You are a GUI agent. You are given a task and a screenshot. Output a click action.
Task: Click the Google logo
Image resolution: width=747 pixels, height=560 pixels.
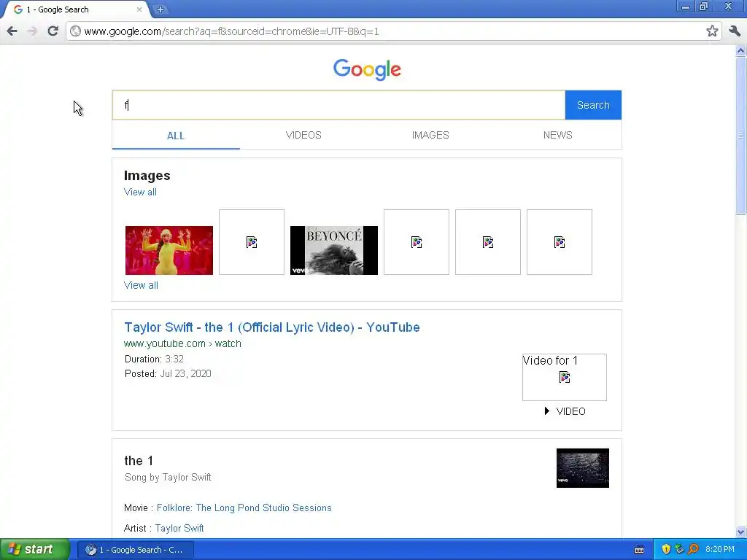(x=367, y=69)
